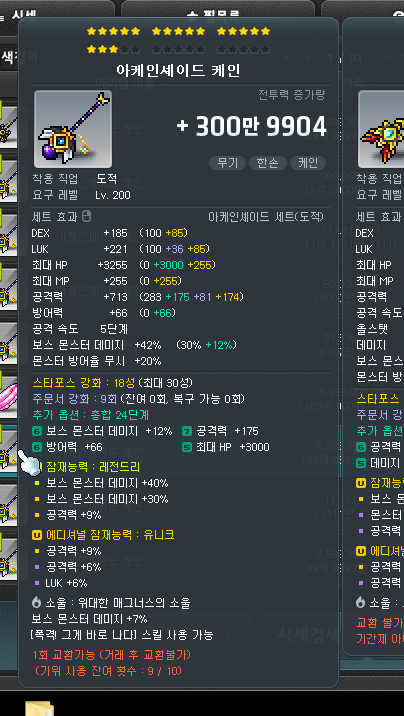Click grade 6 icon next to 방어력 +66
Viewport: 404px width, 716px height.
(x=37, y=447)
